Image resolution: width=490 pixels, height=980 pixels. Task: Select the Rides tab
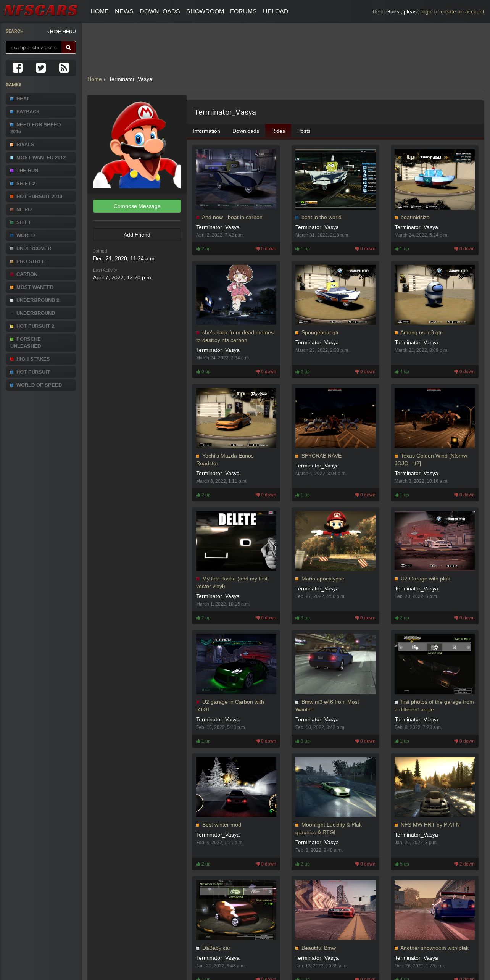(x=278, y=131)
